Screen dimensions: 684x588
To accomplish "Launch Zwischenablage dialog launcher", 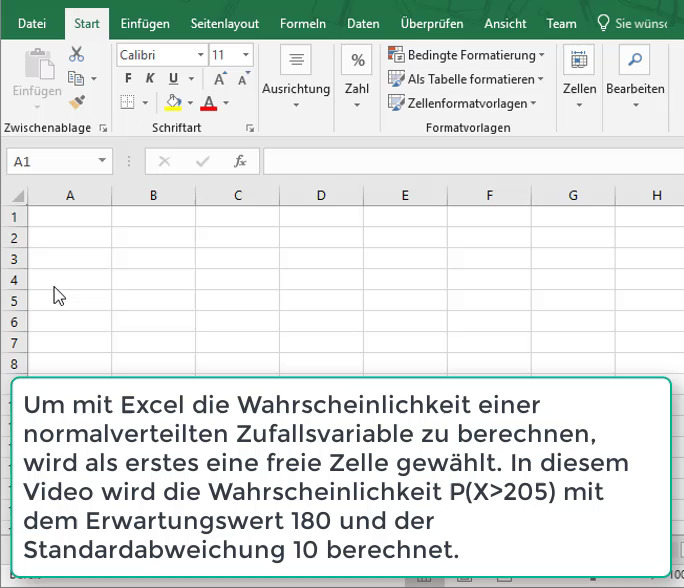I will point(103,128).
